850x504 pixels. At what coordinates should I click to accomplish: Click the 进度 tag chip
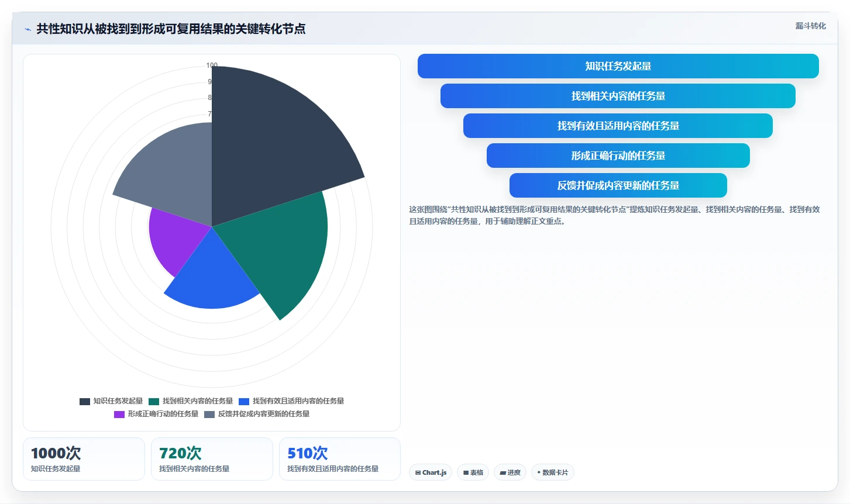[x=510, y=472]
